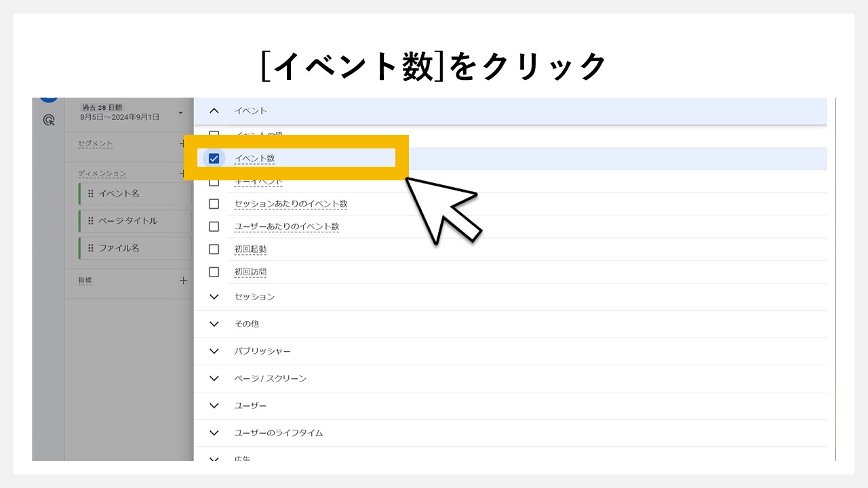Click the drag handle on ファイル名 dimension chip
The height and width of the screenshot is (488, 868).
pyautogui.click(x=90, y=248)
